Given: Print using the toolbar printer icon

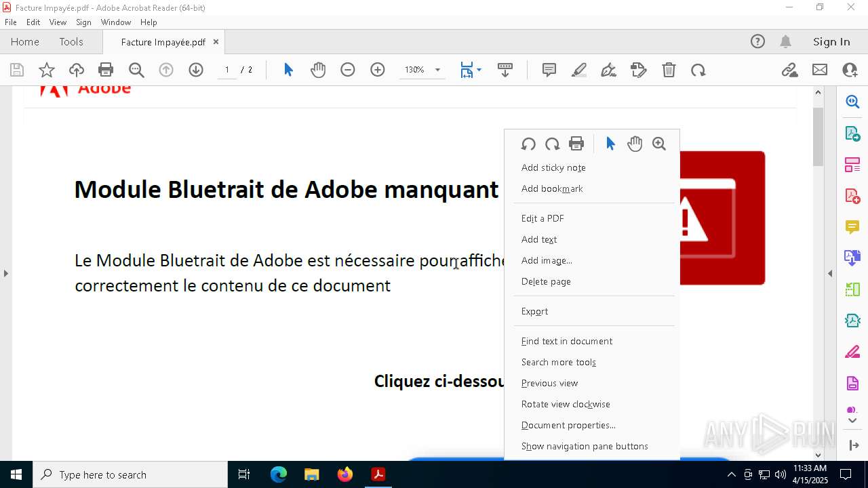Looking at the screenshot, I should point(106,70).
